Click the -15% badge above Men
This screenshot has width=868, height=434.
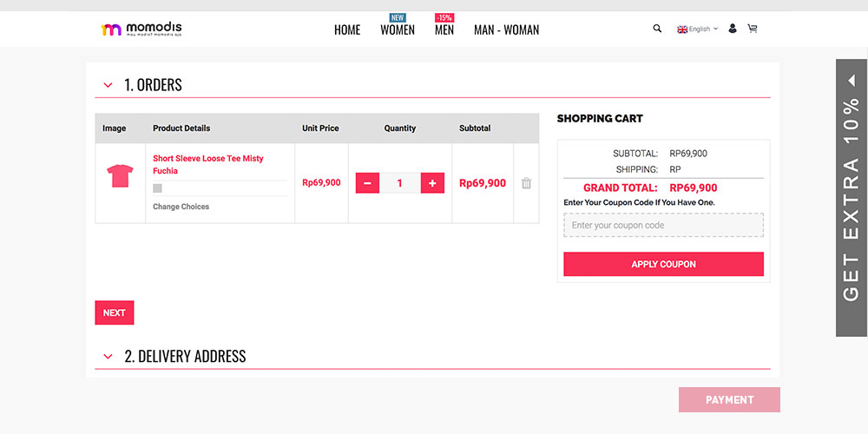[x=444, y=17]
